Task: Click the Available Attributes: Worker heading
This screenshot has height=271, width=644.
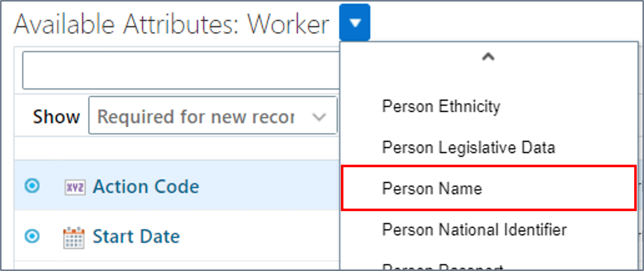Action: point(171,24)
